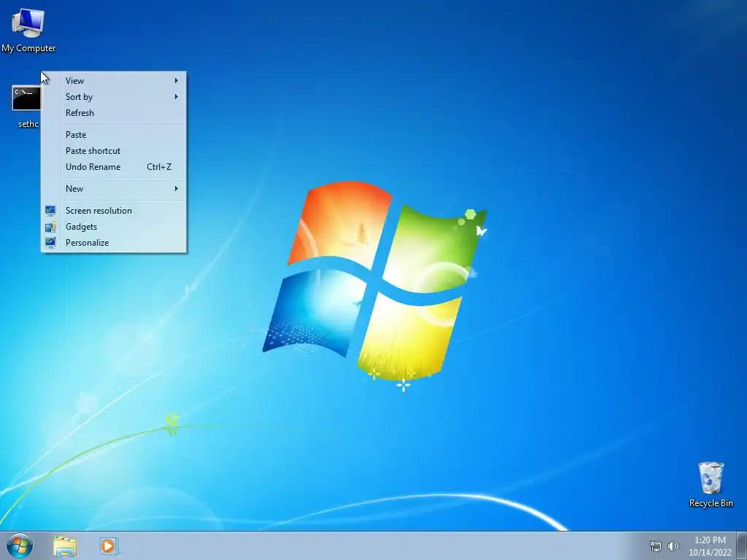Screen dimensions: 747x560
Task: Choose Refresh from the context menu
Action: [114, 113]
